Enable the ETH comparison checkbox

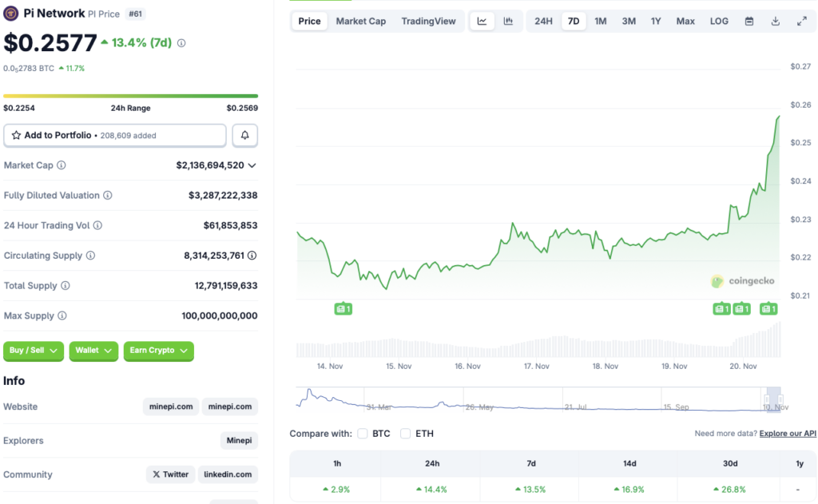(405, 433)
